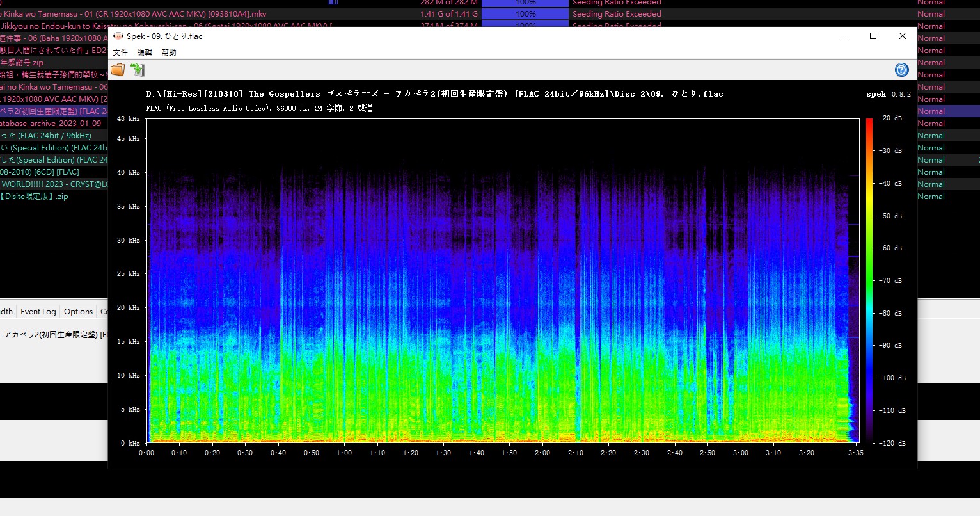Click '48 kHz' frequency axis label

129,119
